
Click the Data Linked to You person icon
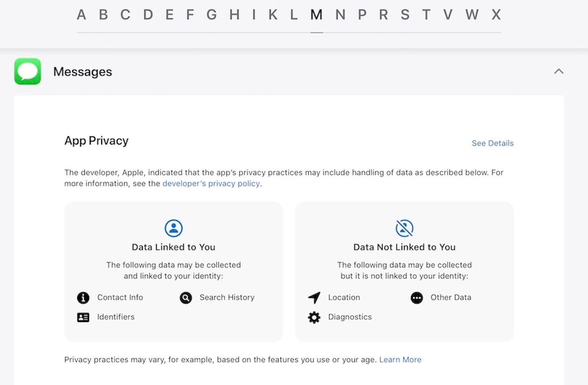173,228
